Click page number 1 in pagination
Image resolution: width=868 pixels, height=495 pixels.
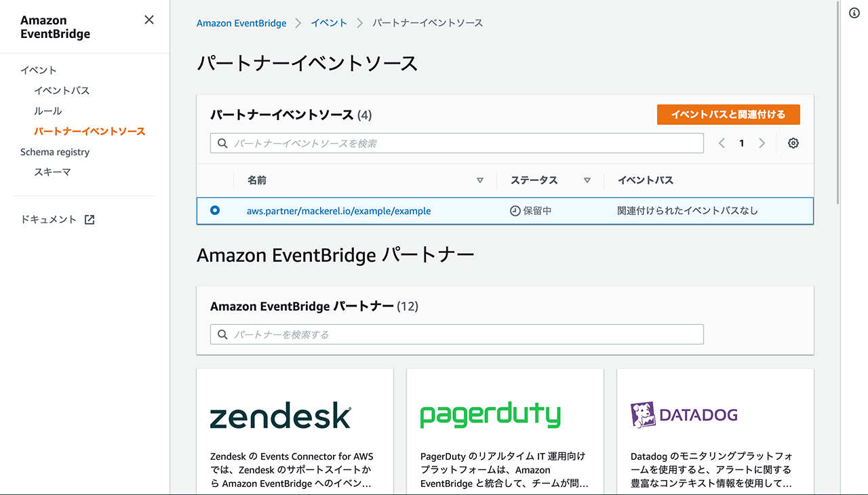point(742,143)
